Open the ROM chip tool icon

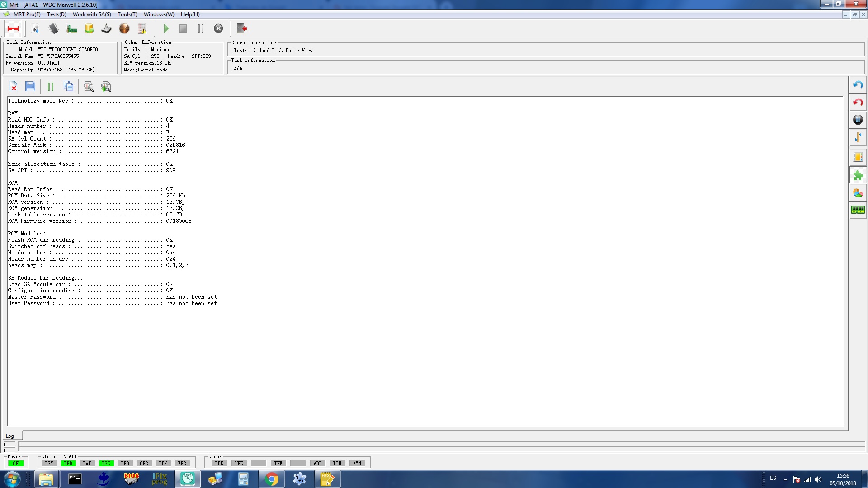53,28
